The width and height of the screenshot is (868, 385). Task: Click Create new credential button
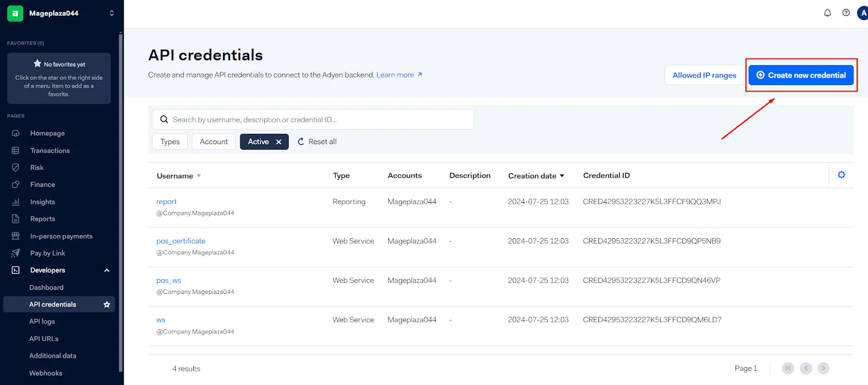coord(801,75)
